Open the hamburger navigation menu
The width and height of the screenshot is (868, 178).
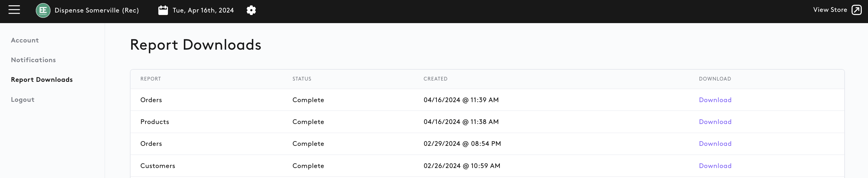(14, 10)
